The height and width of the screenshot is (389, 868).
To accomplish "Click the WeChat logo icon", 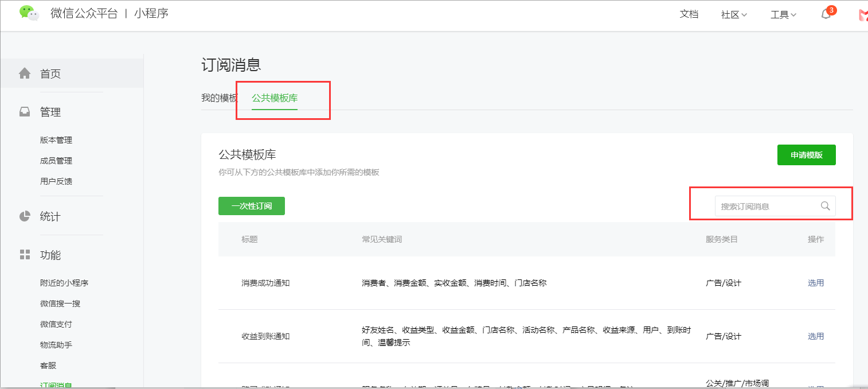I will tap(29, 13).
